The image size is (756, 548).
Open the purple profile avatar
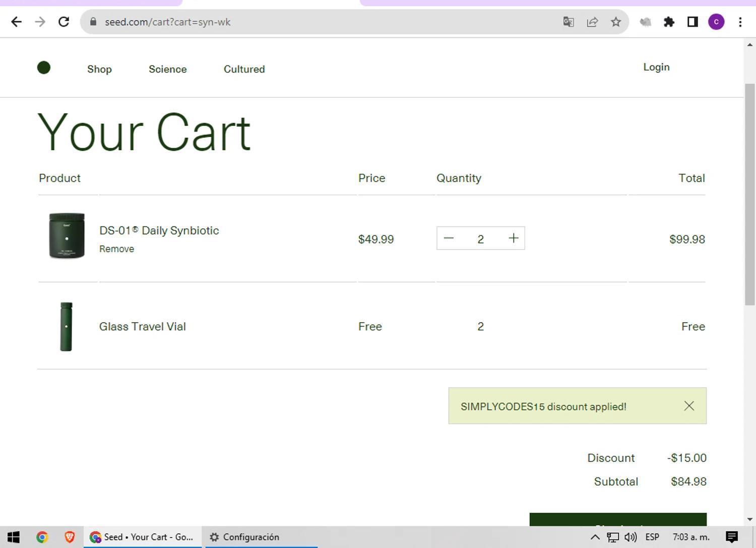716,22
